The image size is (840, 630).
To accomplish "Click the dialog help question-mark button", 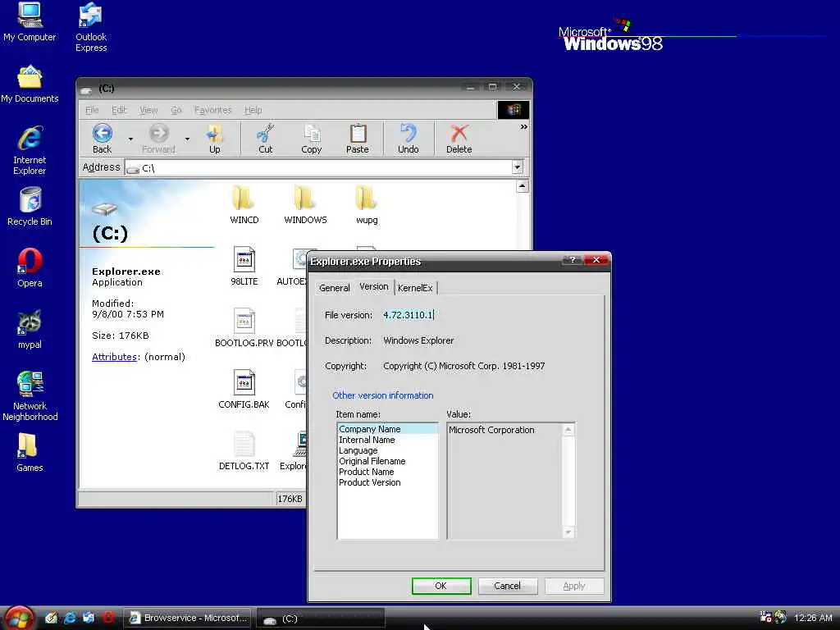I will (x=572, y=260).
